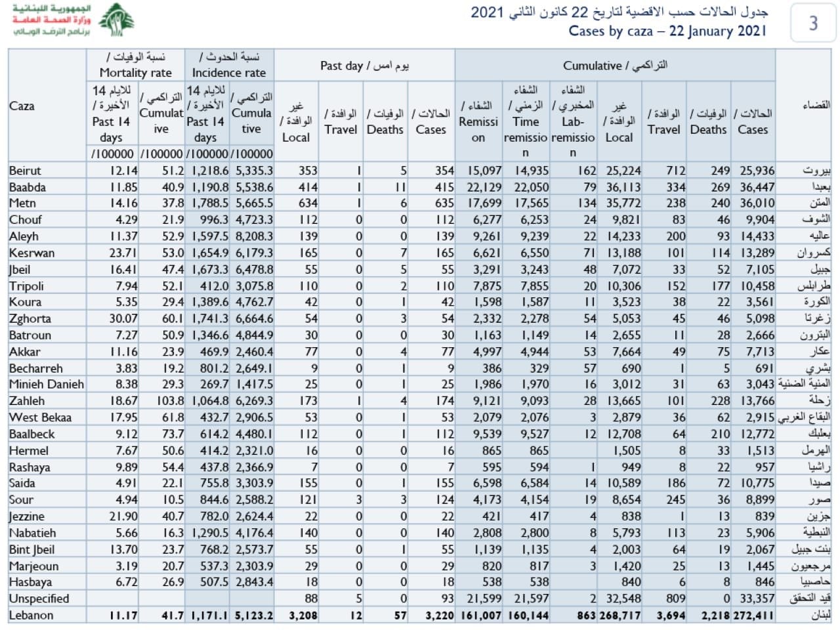Screen dimensions: 840x630
Task: Click the 'Cumulative' group header
Action: (615, 66)
